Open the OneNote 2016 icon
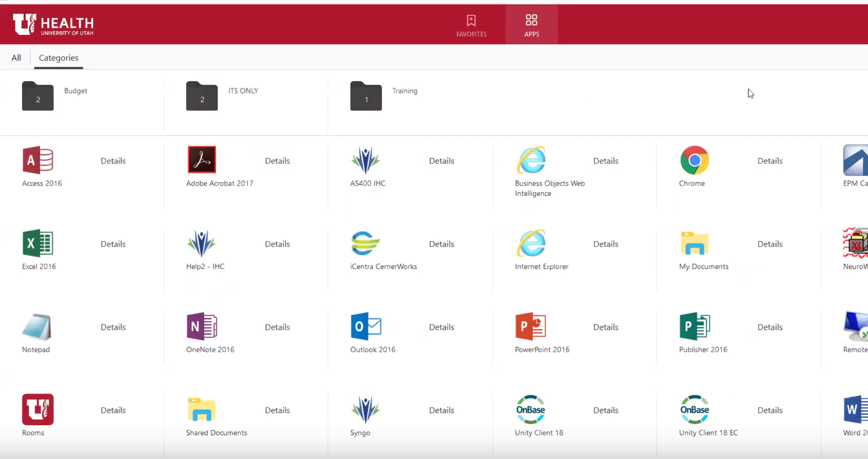868x459 pixels. tap(202, 327)
